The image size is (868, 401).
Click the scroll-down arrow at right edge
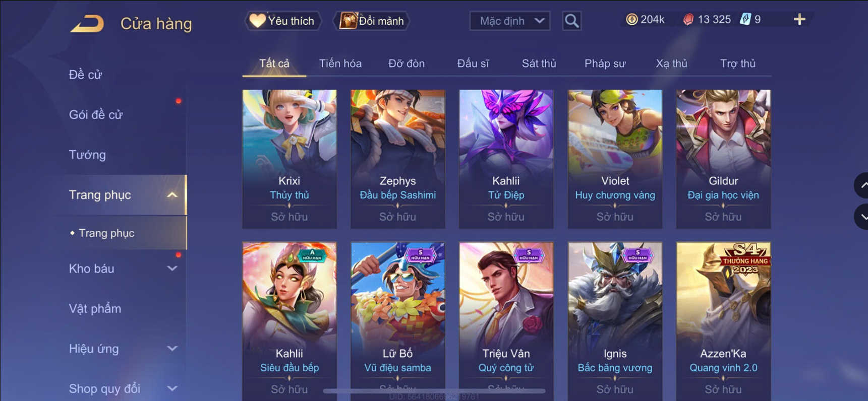point(862,217)
